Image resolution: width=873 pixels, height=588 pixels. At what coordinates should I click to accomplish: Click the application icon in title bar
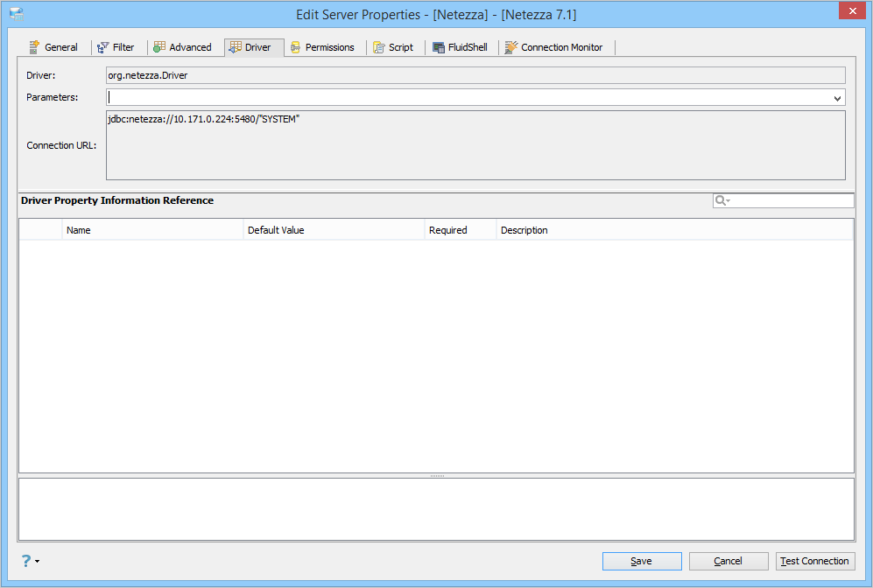[17, 14]
